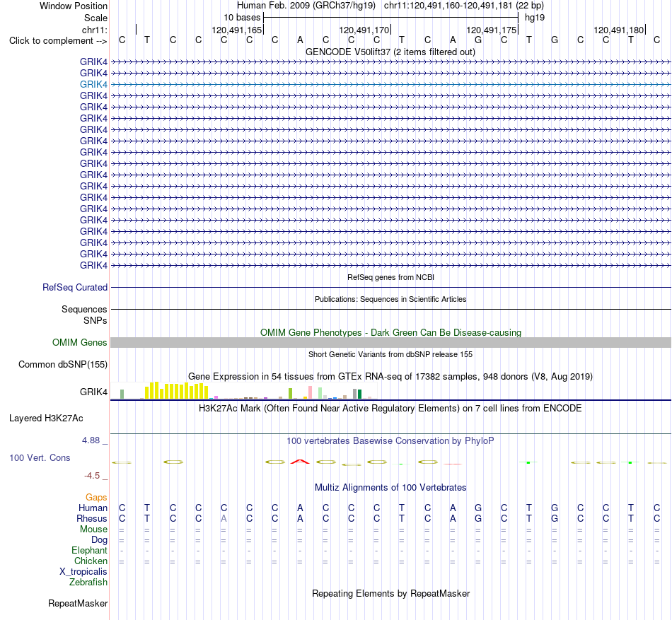Select the light-blue highlighted GRIK4 transcript label
This screenshot has width=672, height=620.
[x=93, y=84]
